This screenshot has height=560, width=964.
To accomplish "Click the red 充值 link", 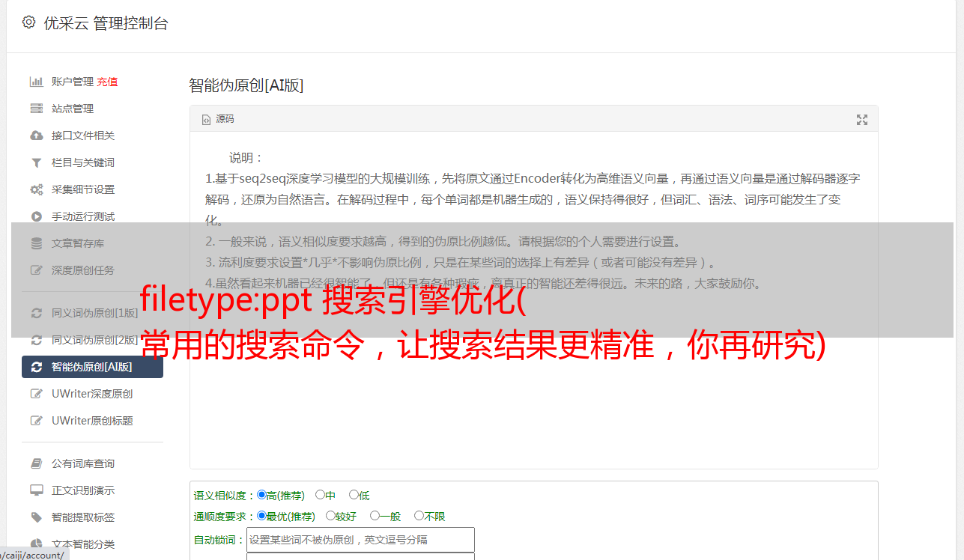I will (x=107, y=82).
